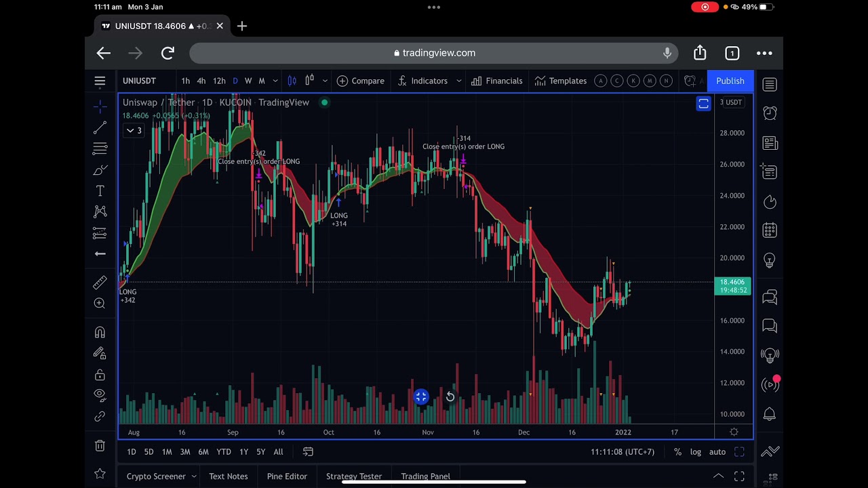Open favorites star toolbar
The width and height of the screenshot is (868, 488).
click(x=100, y=473)
